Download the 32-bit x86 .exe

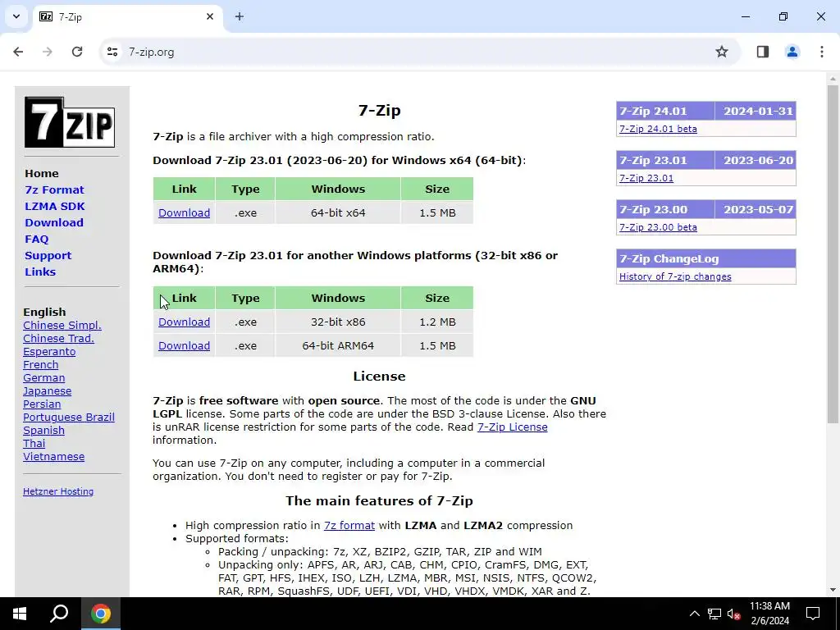[184, 322]
